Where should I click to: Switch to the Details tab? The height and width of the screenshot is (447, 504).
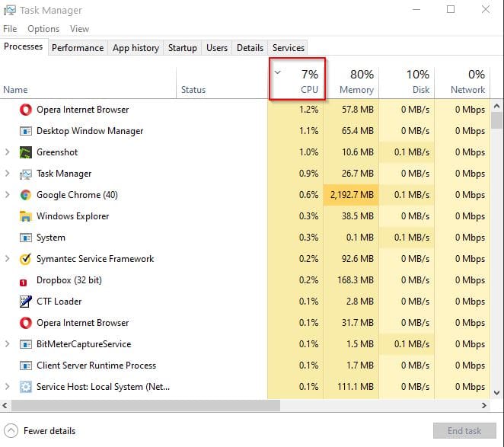tap(250, 48)
